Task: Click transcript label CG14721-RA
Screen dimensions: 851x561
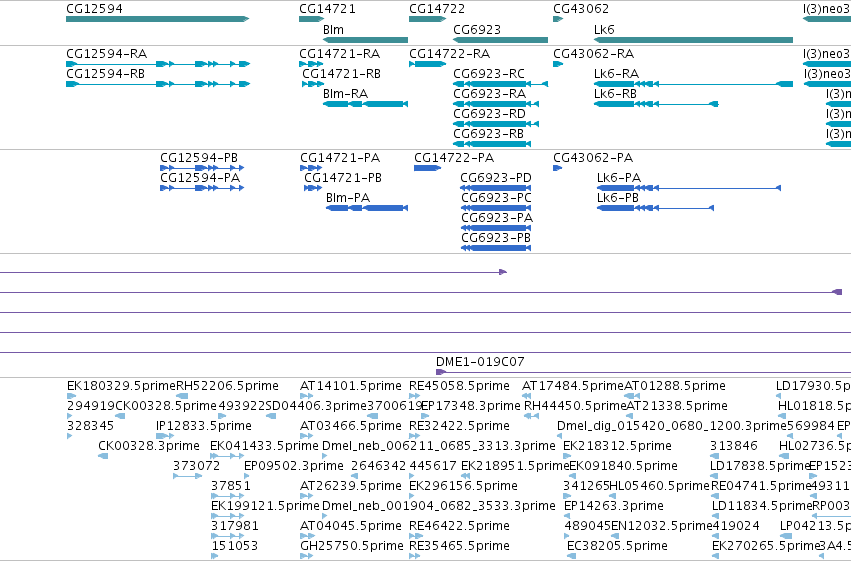Action: [x=339, y=54]
